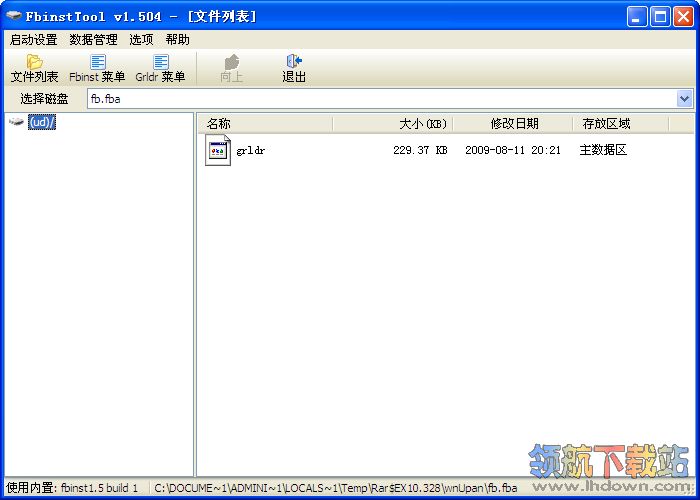Sort by the 名称 column header

[x=265, y=124]
